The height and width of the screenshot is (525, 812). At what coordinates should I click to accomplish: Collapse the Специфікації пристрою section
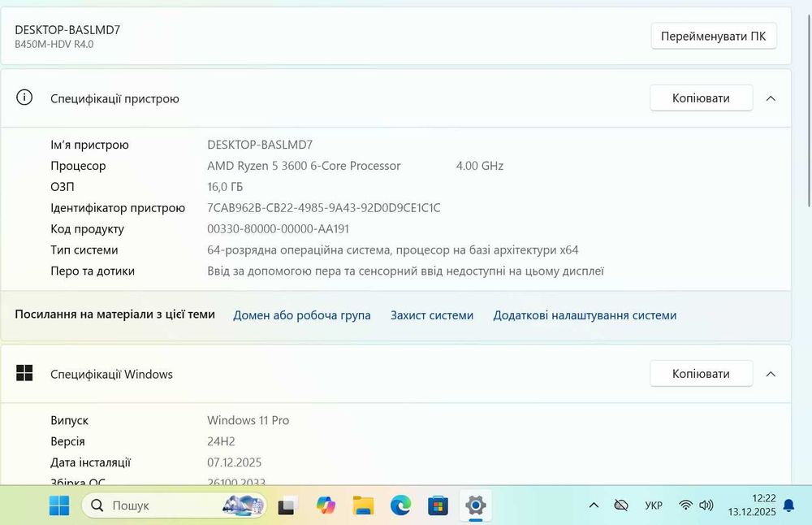click(771, 98)
